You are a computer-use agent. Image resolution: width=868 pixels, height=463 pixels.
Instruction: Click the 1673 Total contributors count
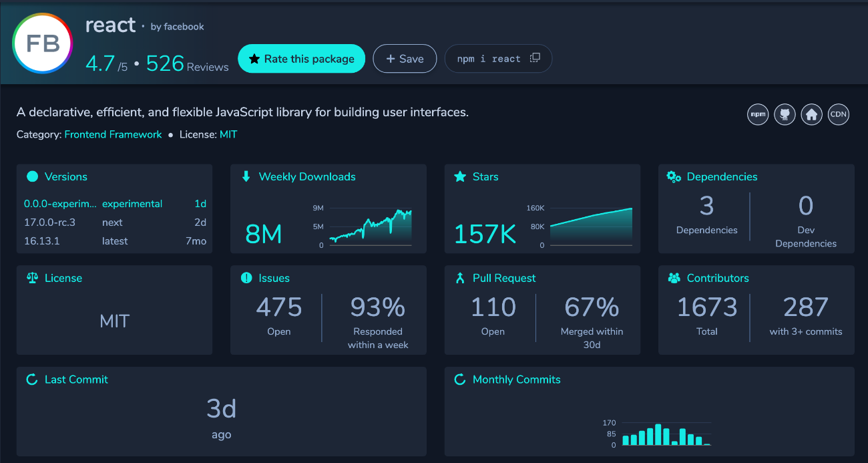(x=707, y=307)
